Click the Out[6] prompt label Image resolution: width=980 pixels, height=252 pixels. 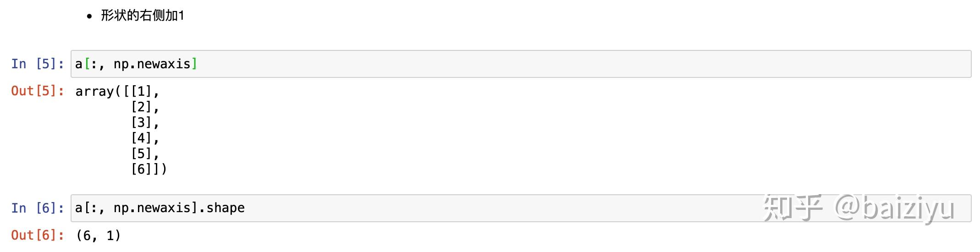[38, 236]
